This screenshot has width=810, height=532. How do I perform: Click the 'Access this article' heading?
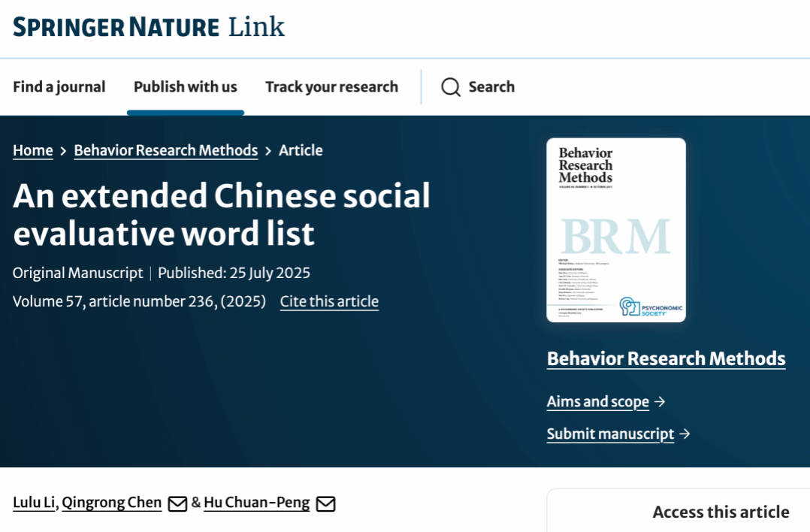[x=721, y=512]
